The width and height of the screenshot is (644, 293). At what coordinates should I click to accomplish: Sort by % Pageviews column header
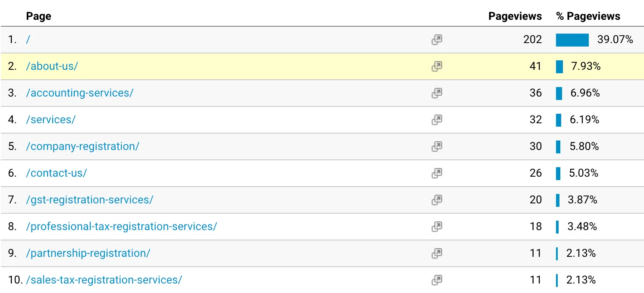point(588,16)
